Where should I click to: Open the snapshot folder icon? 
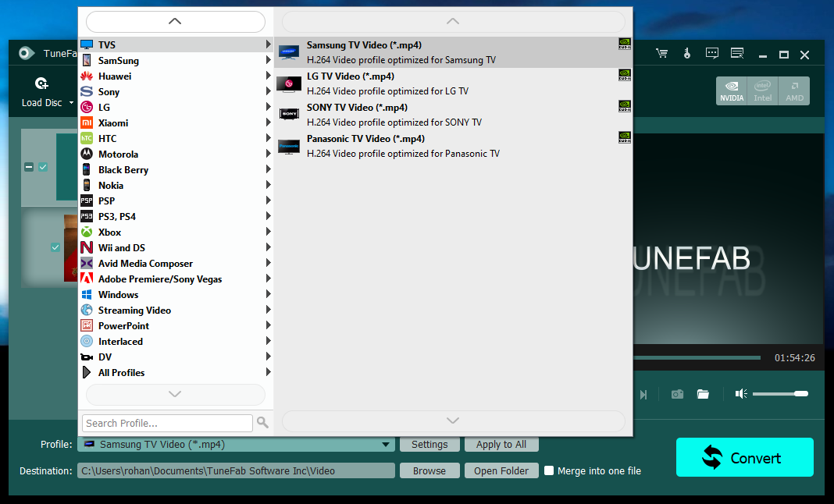[x=703, y=394]
